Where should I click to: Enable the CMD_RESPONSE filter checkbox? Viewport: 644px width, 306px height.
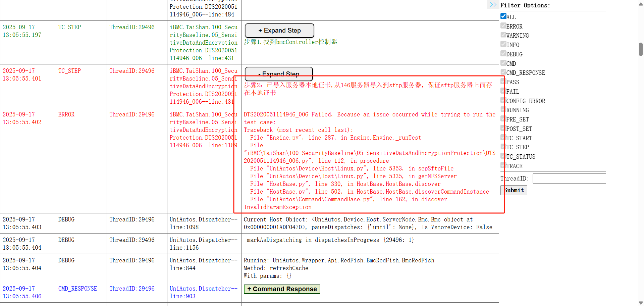pos(503,72)
